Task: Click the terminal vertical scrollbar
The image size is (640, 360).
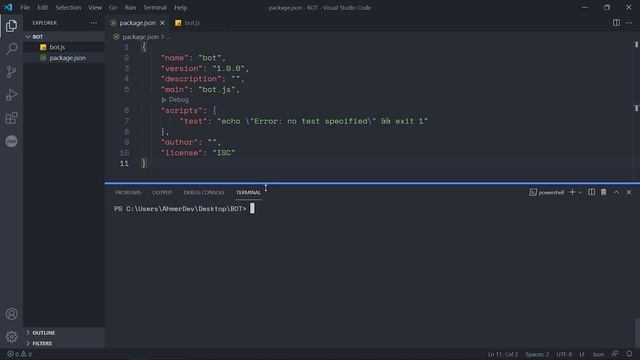Action: pos(637,332)
